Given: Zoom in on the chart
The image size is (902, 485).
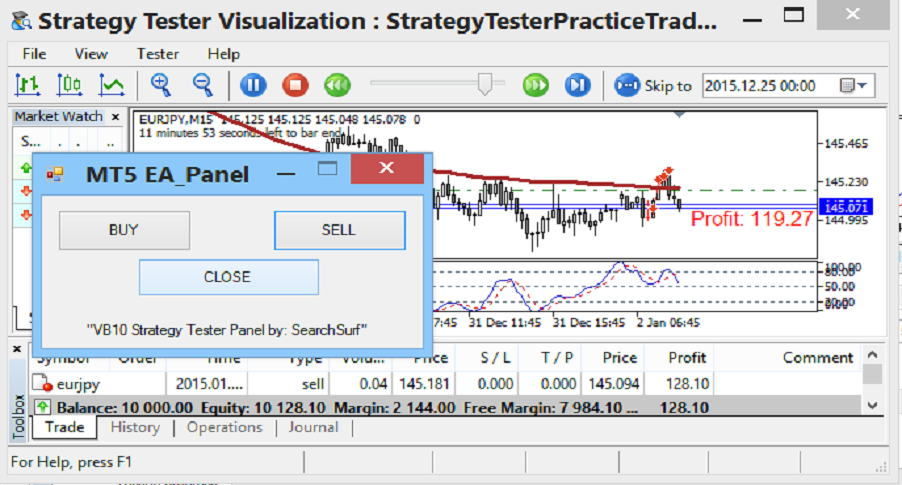Looking at the screenshot, I should (x=161, y=85).
